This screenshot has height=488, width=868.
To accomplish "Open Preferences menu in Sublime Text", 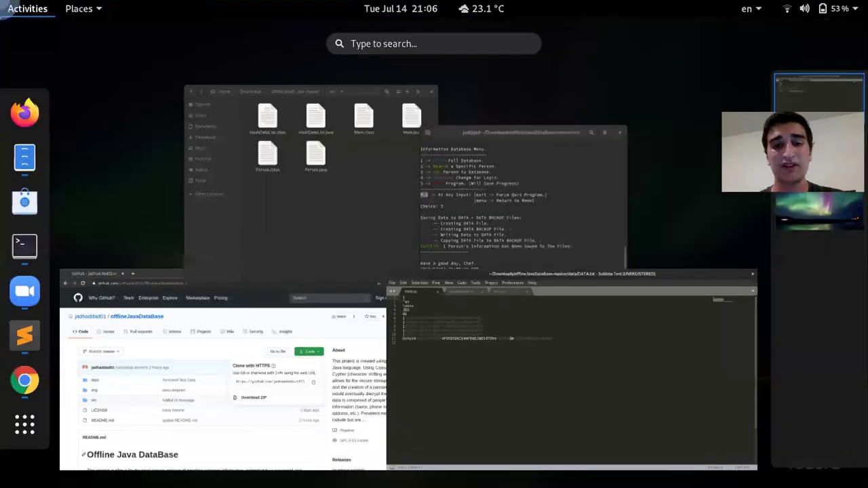I will pos(513,283).
